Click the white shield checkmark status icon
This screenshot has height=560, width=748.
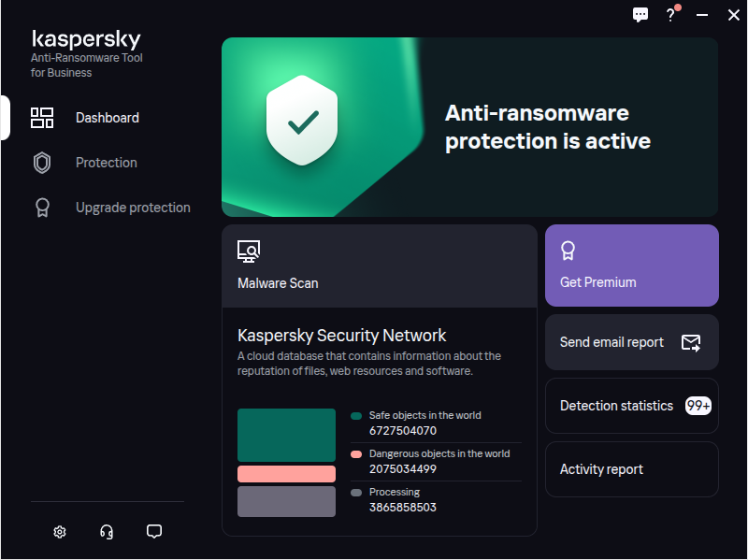tap(302, 121)
